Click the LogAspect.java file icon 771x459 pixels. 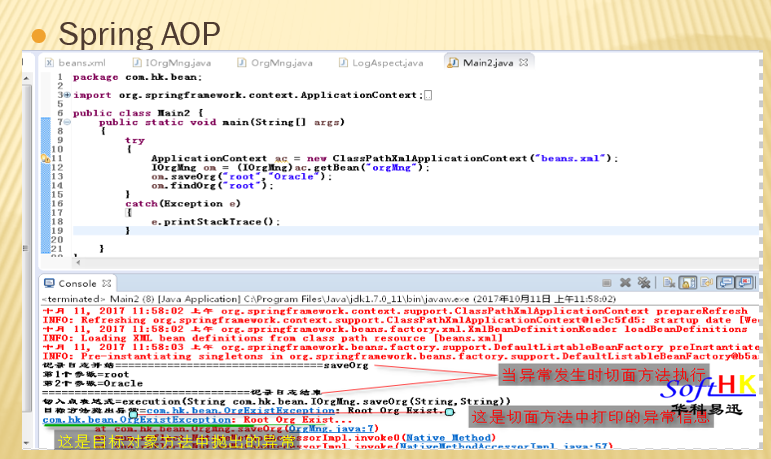tap(343, 62)
